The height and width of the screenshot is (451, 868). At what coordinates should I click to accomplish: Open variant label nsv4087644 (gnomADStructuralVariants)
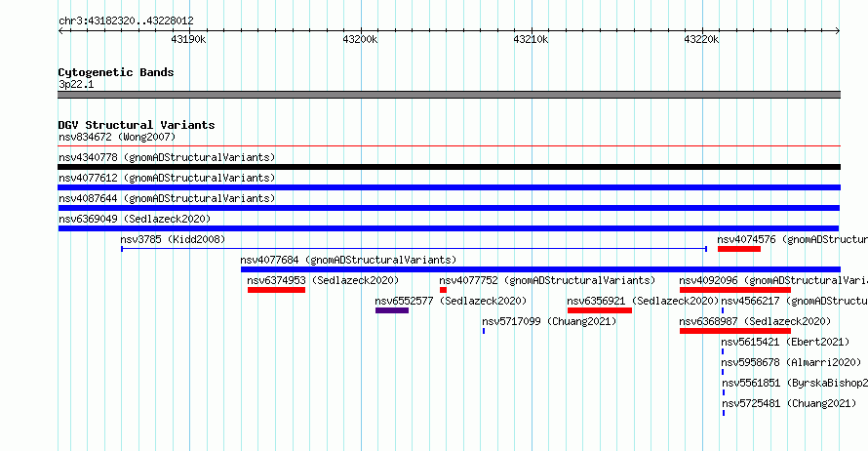[x=167, y=198]
